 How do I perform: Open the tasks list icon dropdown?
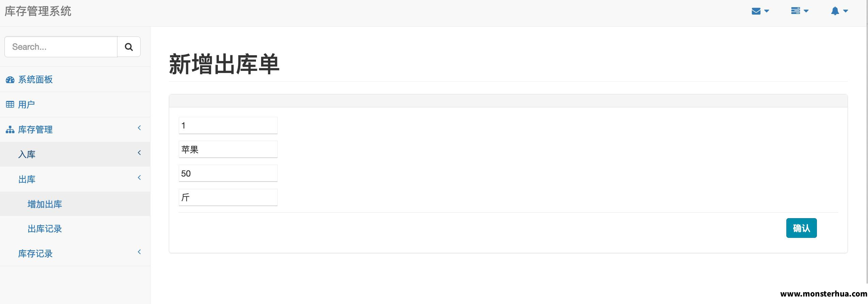point(800,11)
